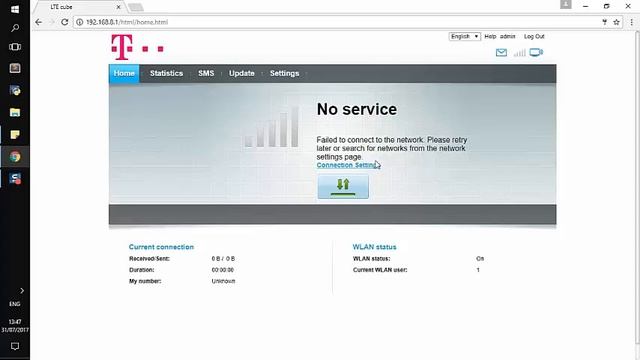Open the Settings tab
The image size is (640, 360).
click(x=284, y=73)
